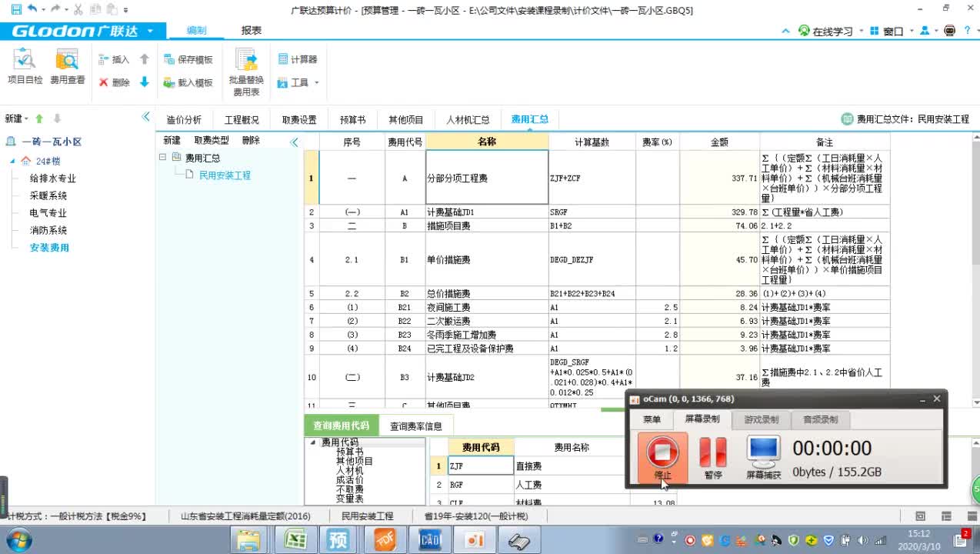Screen dimensions: 980x554
Task: Pause recording in oCam with 暂停
Action: coord(713,458)
